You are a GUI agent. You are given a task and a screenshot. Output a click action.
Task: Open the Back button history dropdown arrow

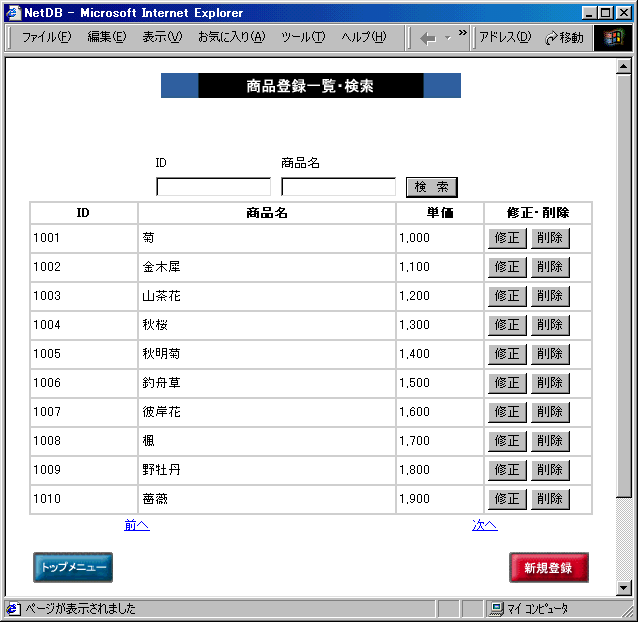click(x=448, y=38)
